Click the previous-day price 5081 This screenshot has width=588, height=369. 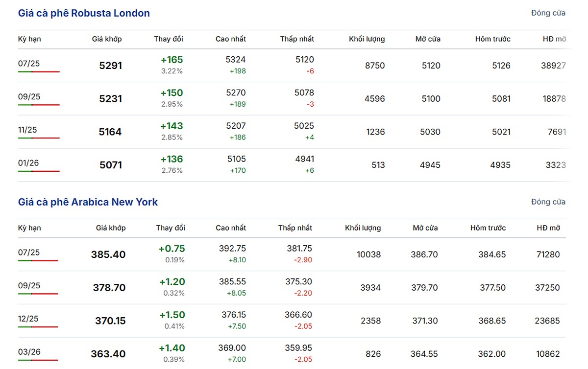pyautogui.click(x=500, y=99)
